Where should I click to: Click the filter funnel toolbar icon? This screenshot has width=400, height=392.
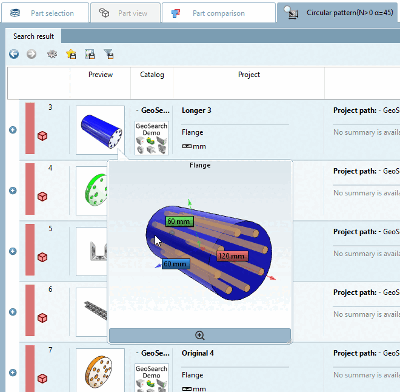[109, 54]
